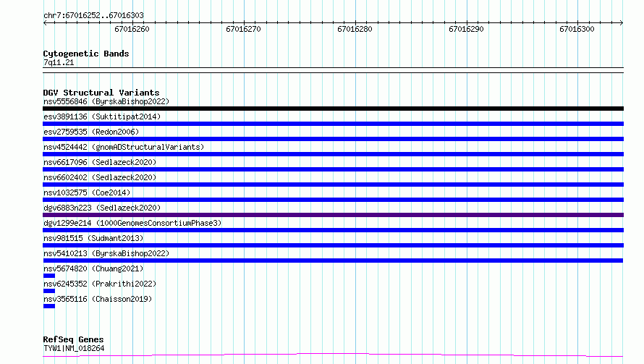Open the Cytogenetic Bands track heading
The image size is (644, 364).
coord(86,54)
